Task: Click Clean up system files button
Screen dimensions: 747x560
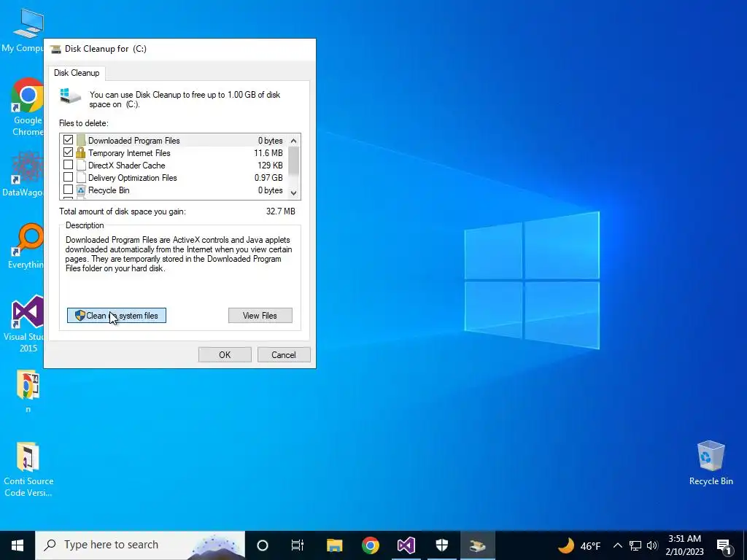Action: tap(117, 315)
